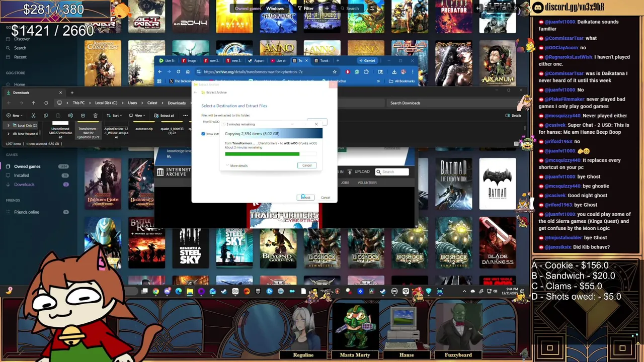
Task: Open Chrome three-dot menu
Action: click(412, 72)
